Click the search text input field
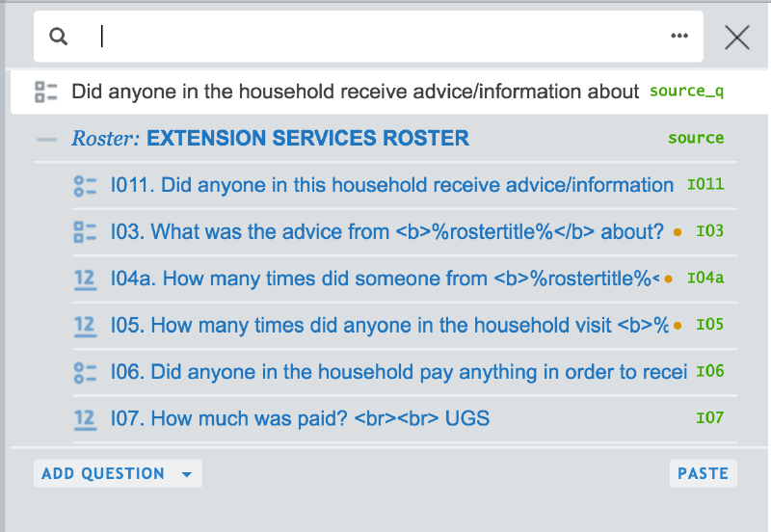The height and width of the screenshot is (532, 771). (376, 37)
